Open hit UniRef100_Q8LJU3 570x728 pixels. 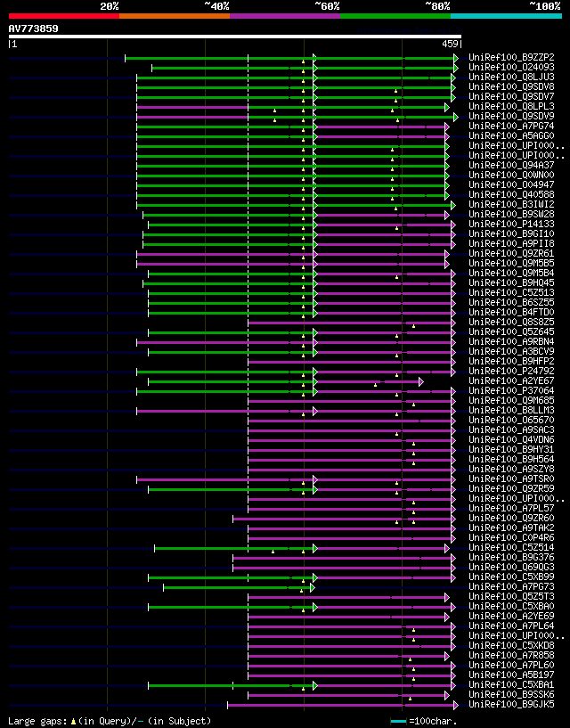tap(511, 77)
